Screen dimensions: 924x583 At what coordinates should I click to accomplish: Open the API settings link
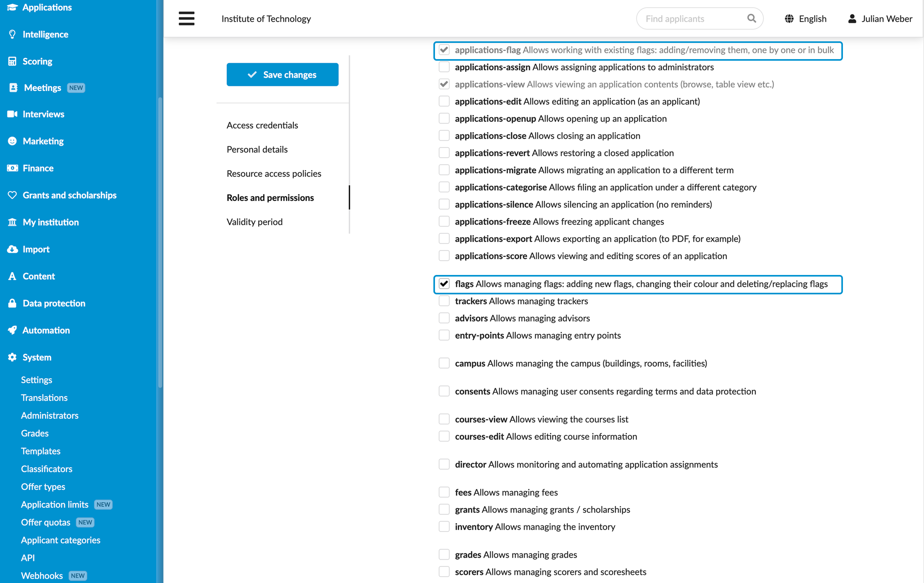28,558
